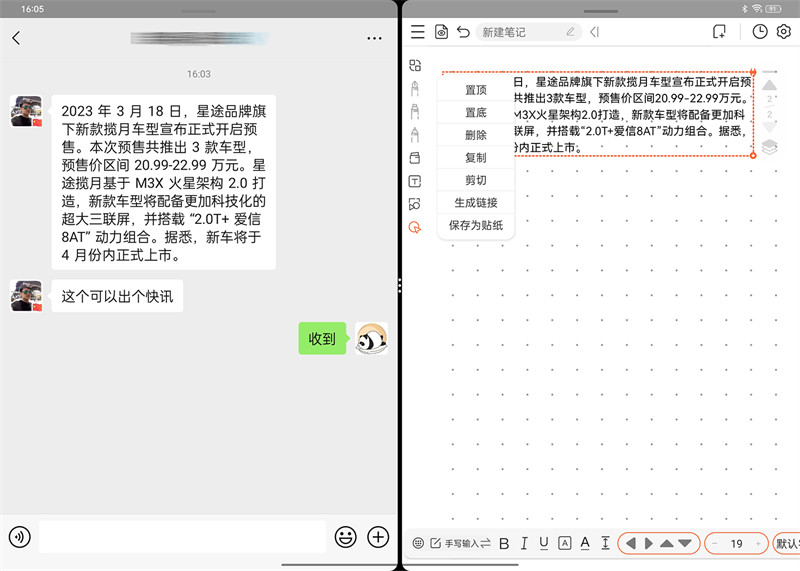Tap the keyboard icon in bottom toolbar

click(418, 543)
